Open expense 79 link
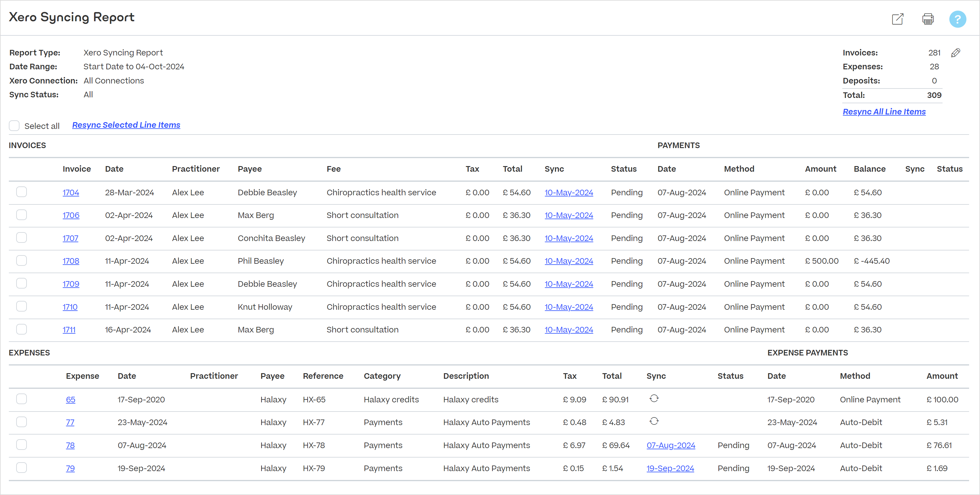The width and height of the screenshot is (980, 495). [x=70, y=468]
